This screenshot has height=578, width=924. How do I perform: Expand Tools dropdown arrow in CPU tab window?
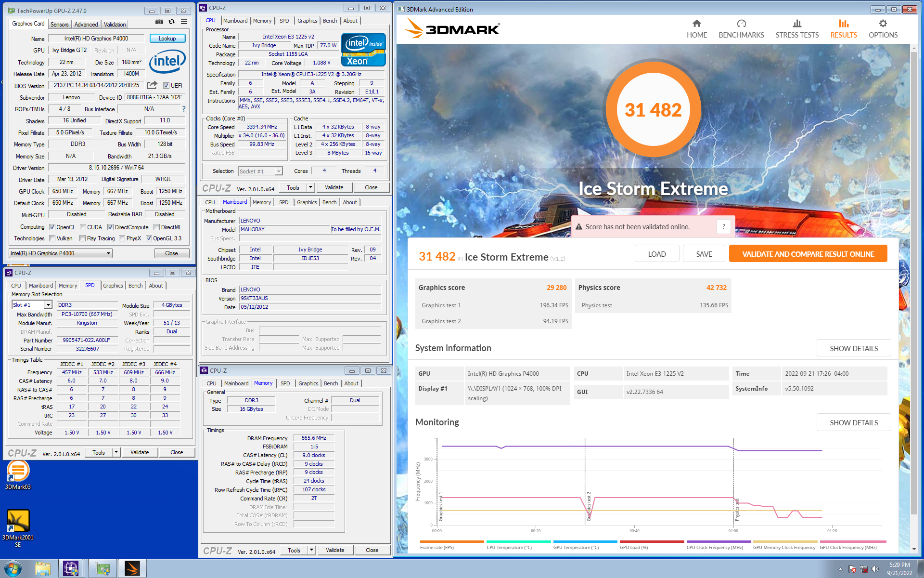tap(310, 187)
